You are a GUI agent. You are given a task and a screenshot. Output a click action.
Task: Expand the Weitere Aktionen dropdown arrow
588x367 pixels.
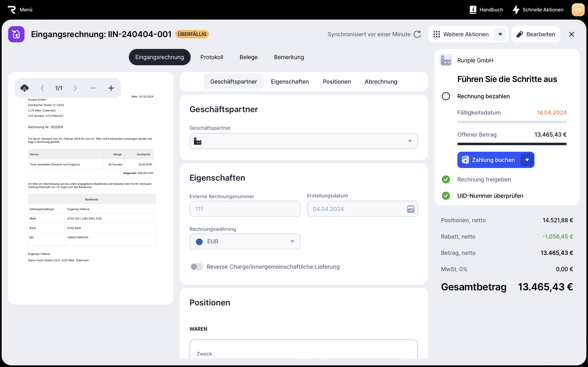[x=500, y=34]
